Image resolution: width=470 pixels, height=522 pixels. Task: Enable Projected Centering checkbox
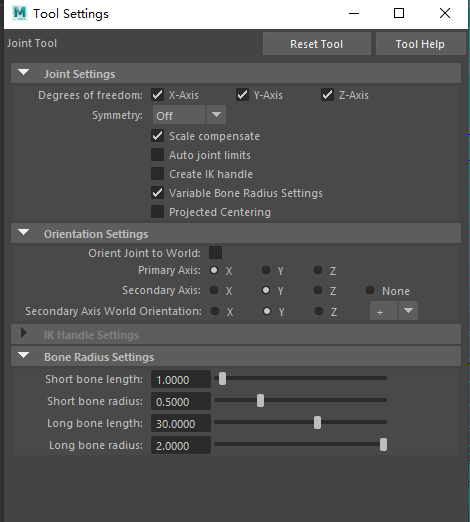pyautogui.click(x=157, y=212)
